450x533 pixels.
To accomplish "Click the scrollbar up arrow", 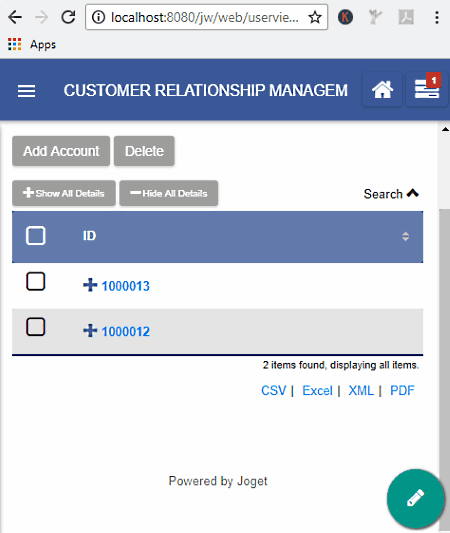I will (445, 129).
